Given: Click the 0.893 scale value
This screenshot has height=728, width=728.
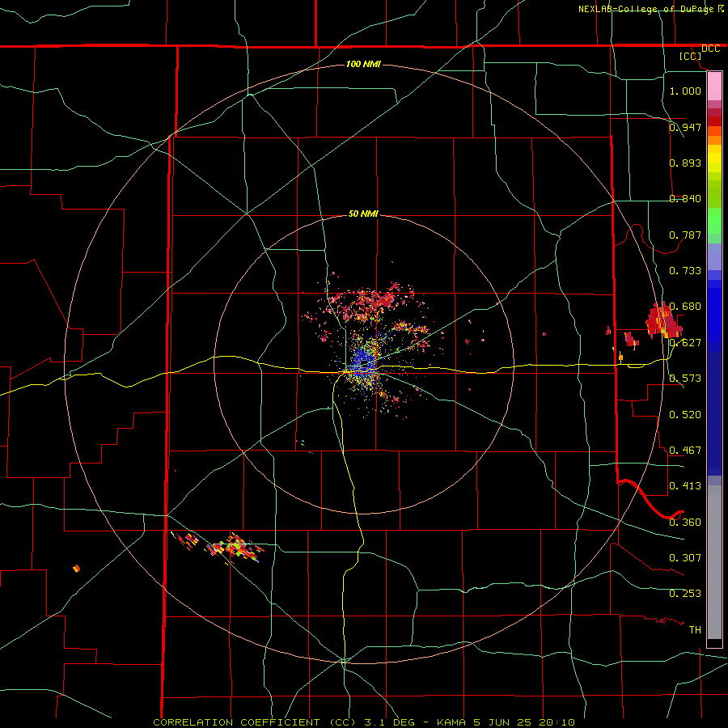Looking at the screenshot, I should coord(685,163).
